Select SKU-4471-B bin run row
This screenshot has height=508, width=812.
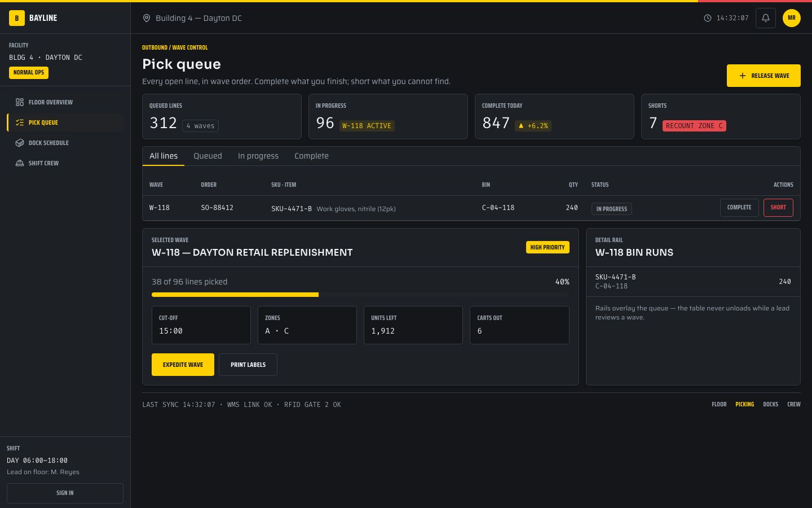pyautogui.click(x=693, y=282)
